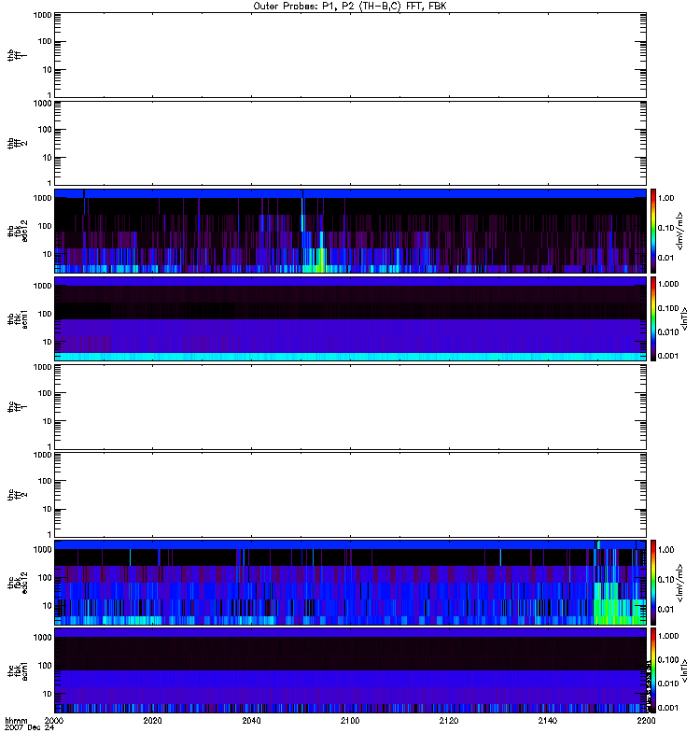
Task: Click the 0.100 value on thb scm1 color bar
Action: tap(668, 308)
